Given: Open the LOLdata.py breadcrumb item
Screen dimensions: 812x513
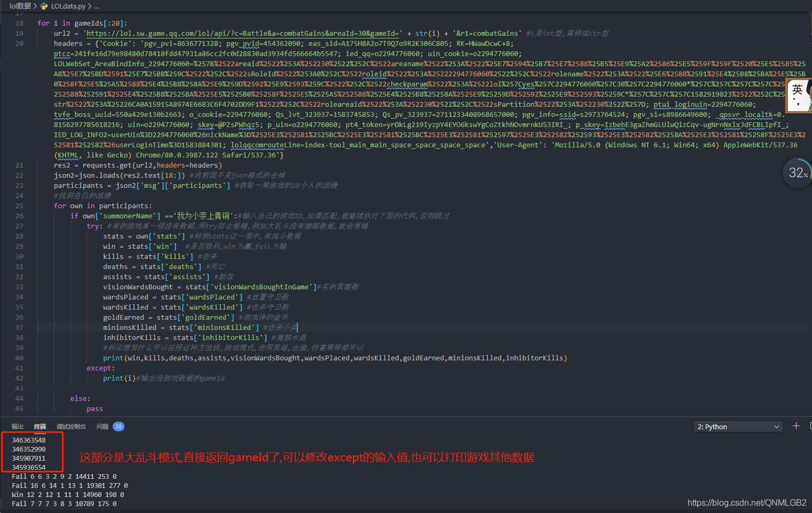Looking at the screenshot, I should tap(68, 6).
